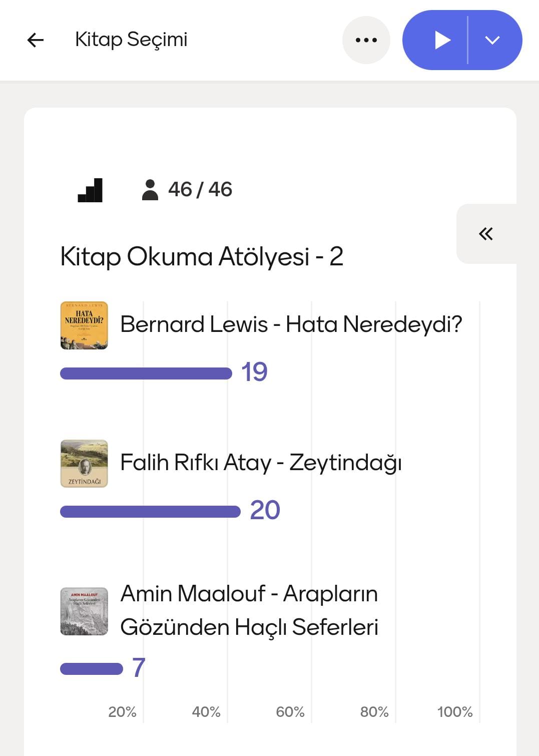Click the Kitap Seçimi page title
Screen dimensions: 539x756
[x=131, y=40]
